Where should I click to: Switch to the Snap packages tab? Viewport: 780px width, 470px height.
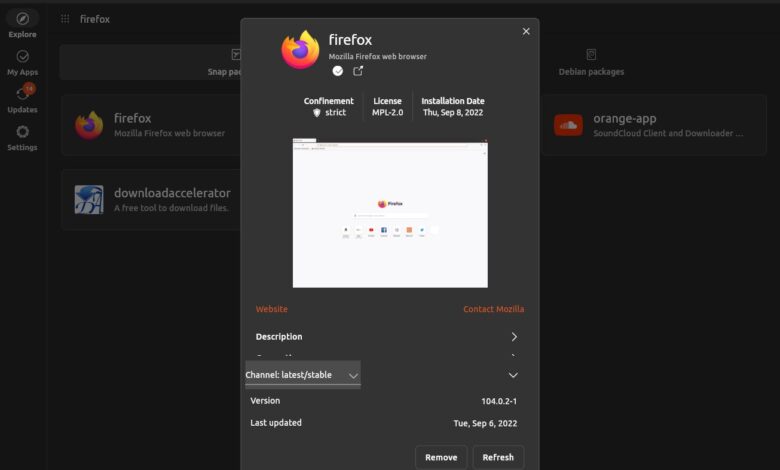tap(150, 62)
